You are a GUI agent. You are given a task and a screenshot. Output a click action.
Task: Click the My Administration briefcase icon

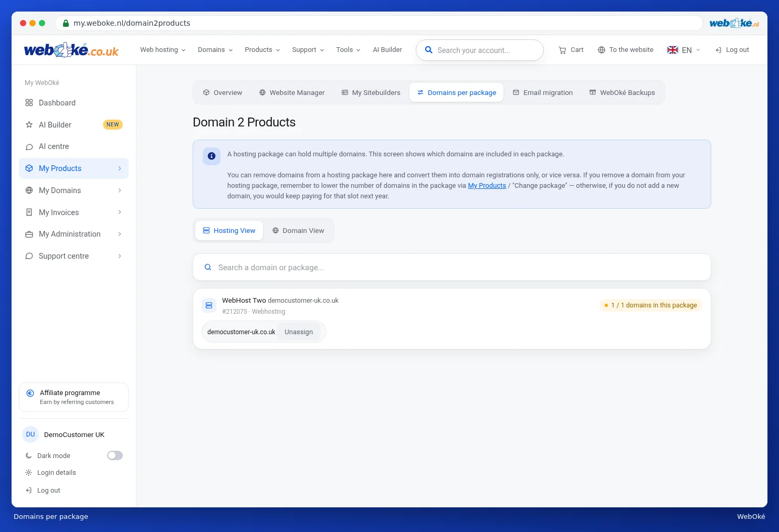(x=29, y=234)
